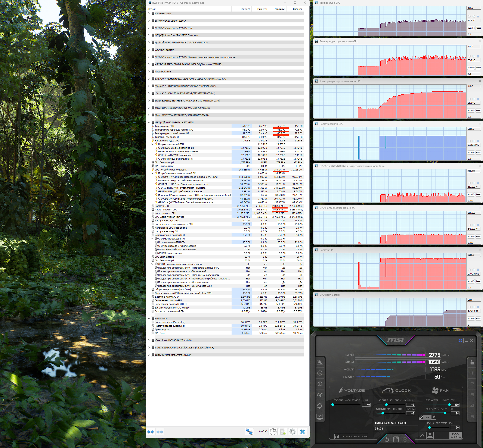Start sensor logging with the document-plus icon

(x=283, y=432)
